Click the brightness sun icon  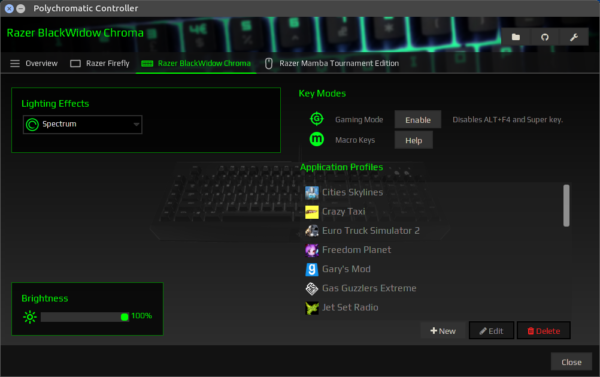tap(30, 317)
